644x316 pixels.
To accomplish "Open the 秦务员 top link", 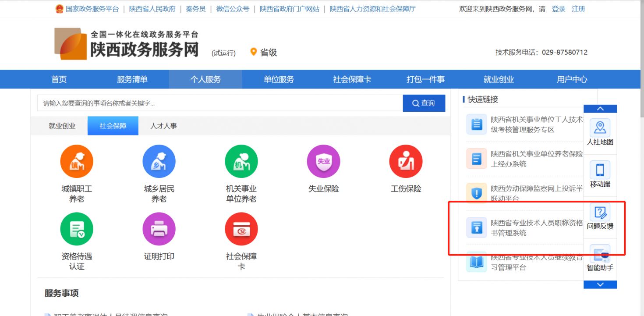I will click(x=196, y=9).
